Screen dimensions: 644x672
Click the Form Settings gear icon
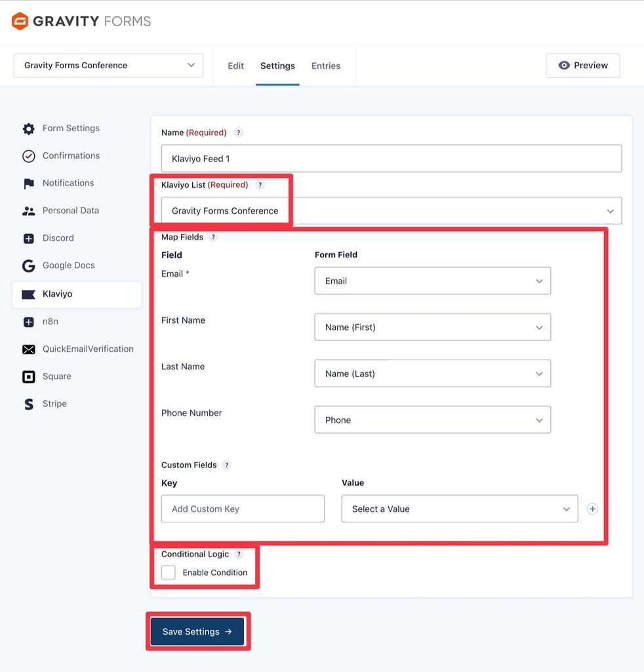click(29, 129)
